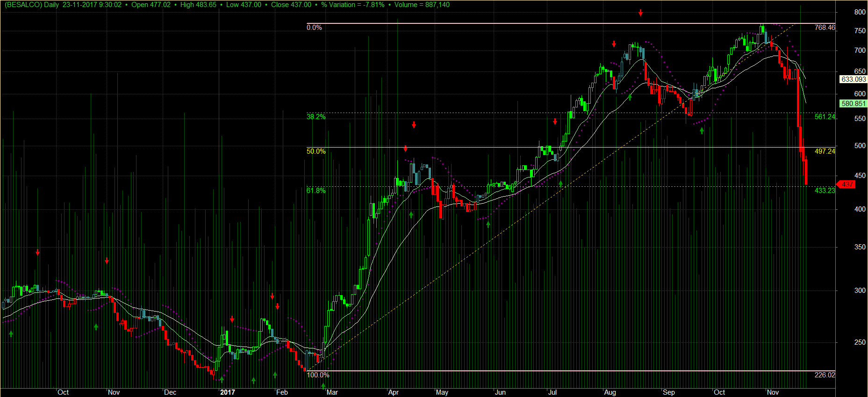Image resolution: width=868 pixels, height=397 pixels.
Task: Click the 350 price axis label
Action: click(x=860, y=247)
